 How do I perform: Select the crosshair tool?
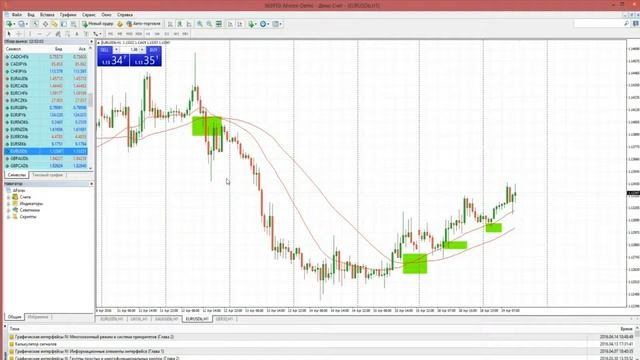coord(19,34)
